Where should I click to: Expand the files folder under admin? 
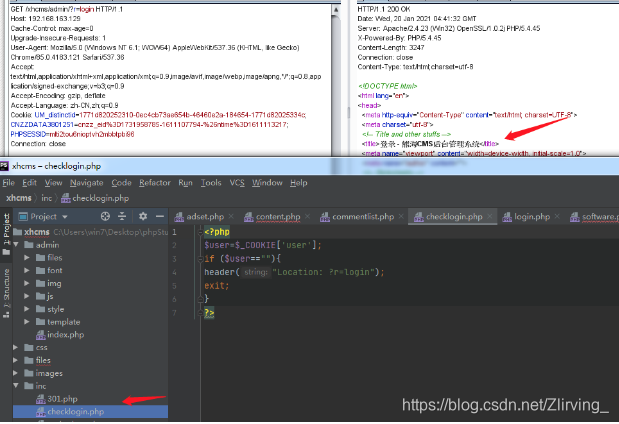point(27,258)
